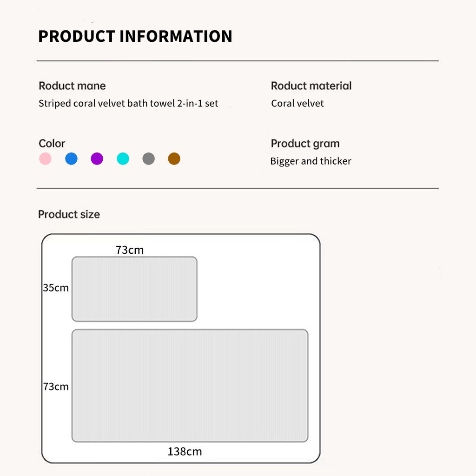Select the 'Bigger and thicker' text

tap(311, 161)
